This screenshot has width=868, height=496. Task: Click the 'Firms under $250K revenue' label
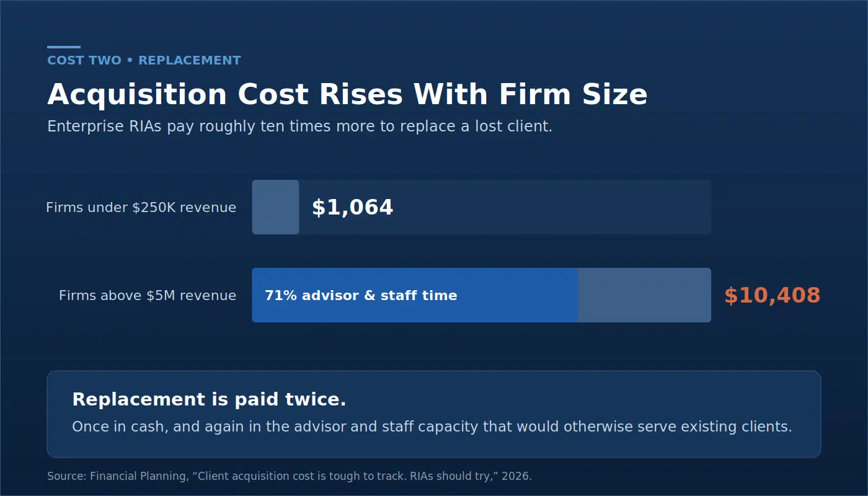tap(141, 207)
